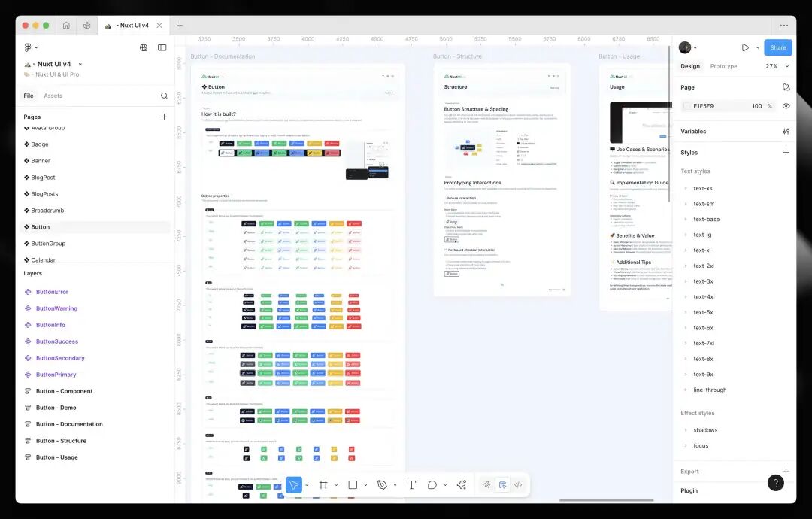Switch to the Prototype tab

(723, 66)
